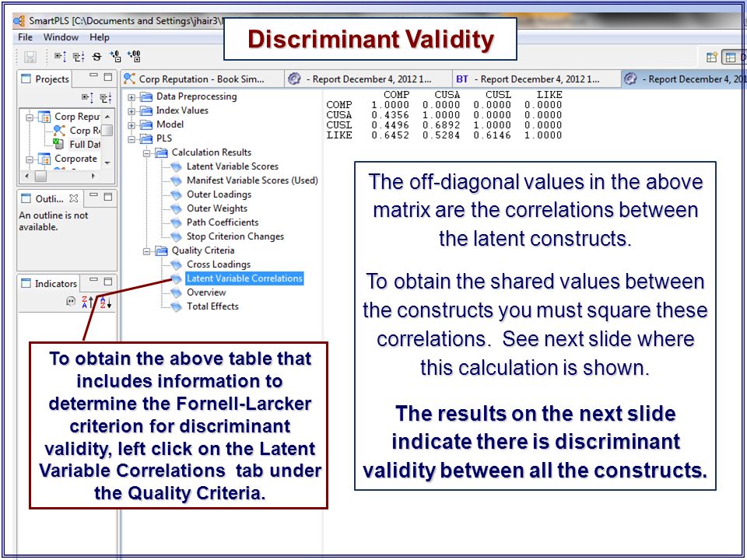Expand the Model folder node
The image size is (747, 560).
132,126
